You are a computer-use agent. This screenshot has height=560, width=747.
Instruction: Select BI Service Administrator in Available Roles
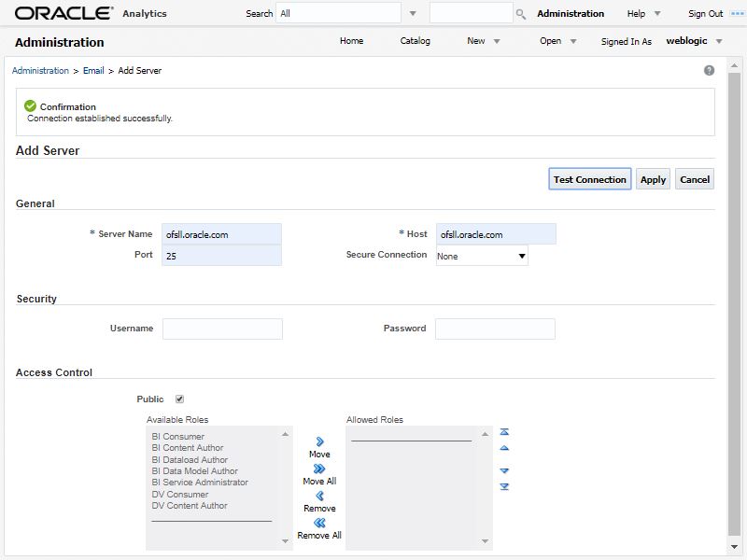[200, 483]
